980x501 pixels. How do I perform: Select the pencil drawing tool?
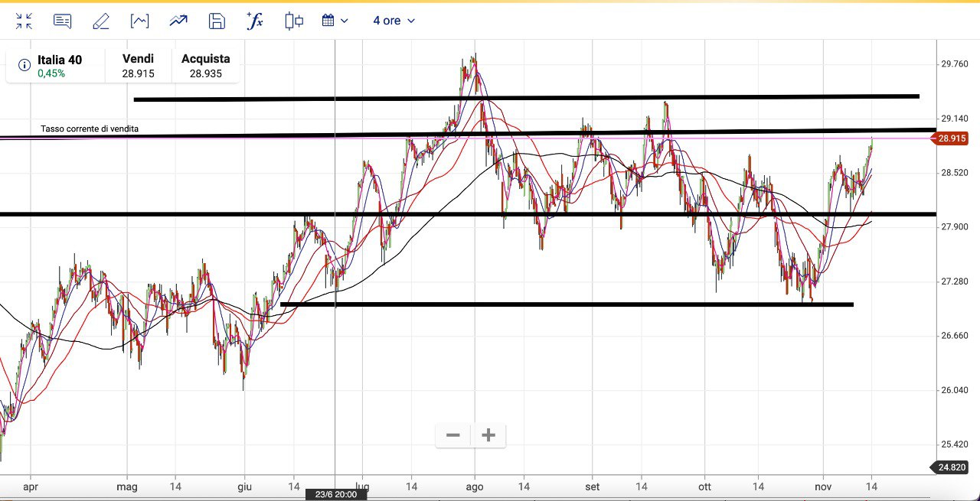pyautogui.click(x=100, y=21)
